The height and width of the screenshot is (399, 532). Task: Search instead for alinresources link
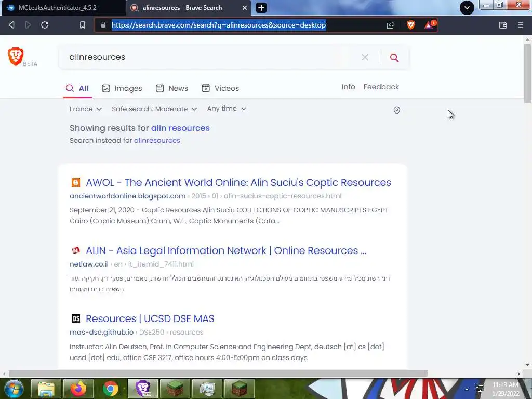(157, 140)
